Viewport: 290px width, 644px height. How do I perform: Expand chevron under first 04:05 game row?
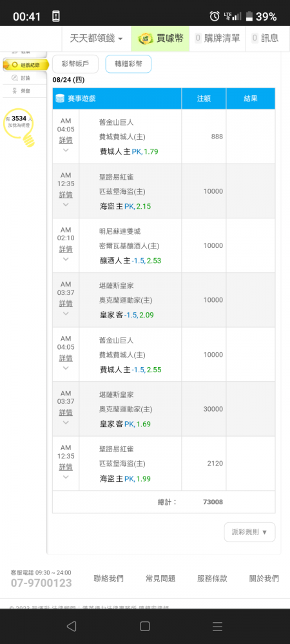[66, 150]
